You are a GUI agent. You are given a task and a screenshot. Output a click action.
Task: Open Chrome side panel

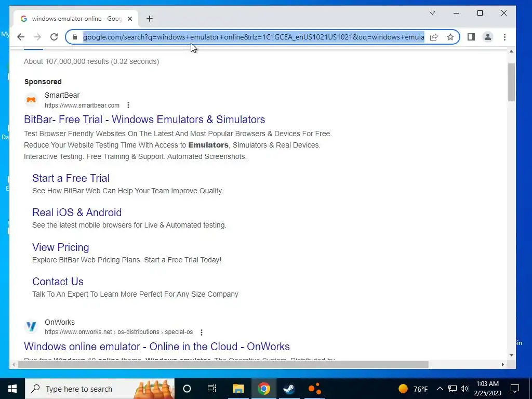[x=471, y=37]
